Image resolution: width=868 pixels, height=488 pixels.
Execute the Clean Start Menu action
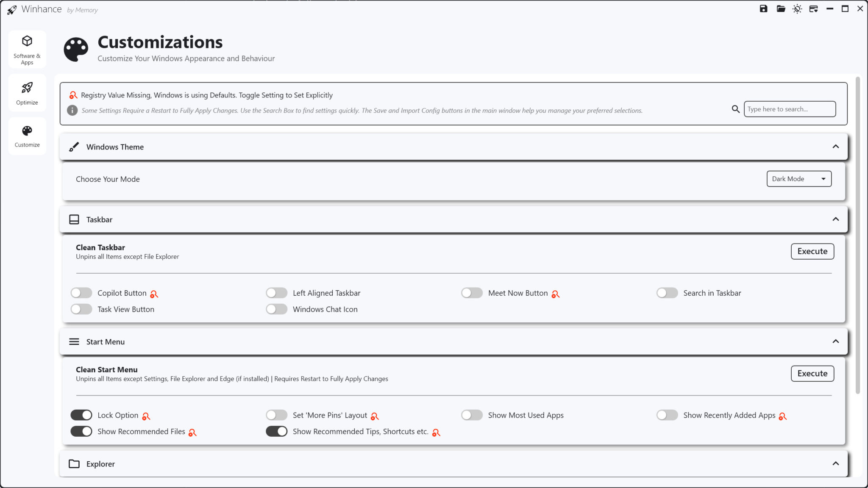[812, 373]
